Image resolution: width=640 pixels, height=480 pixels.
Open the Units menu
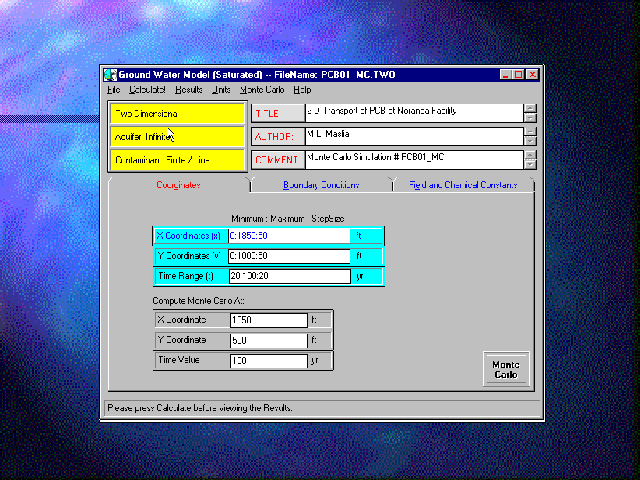[x=221, y=90]
